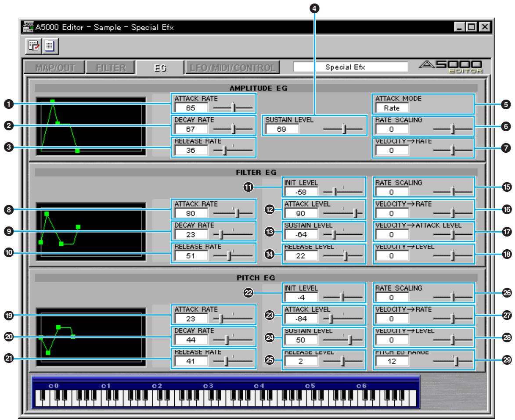
Task: Click Pitch EG Attack Level value -84
Action: click(301, 319)
